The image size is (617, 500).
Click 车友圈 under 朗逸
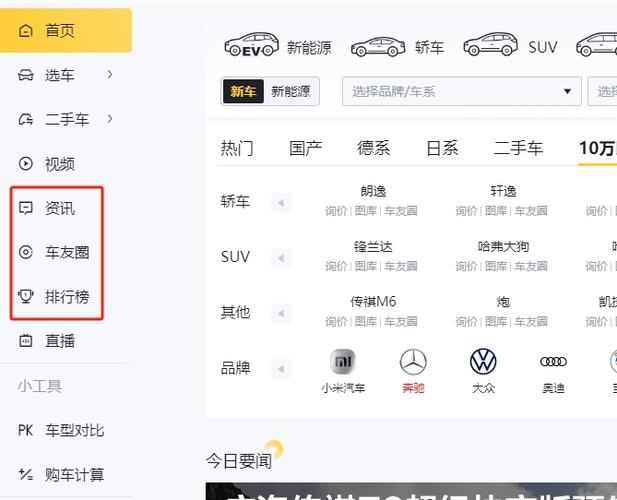[x=401, y=211]
